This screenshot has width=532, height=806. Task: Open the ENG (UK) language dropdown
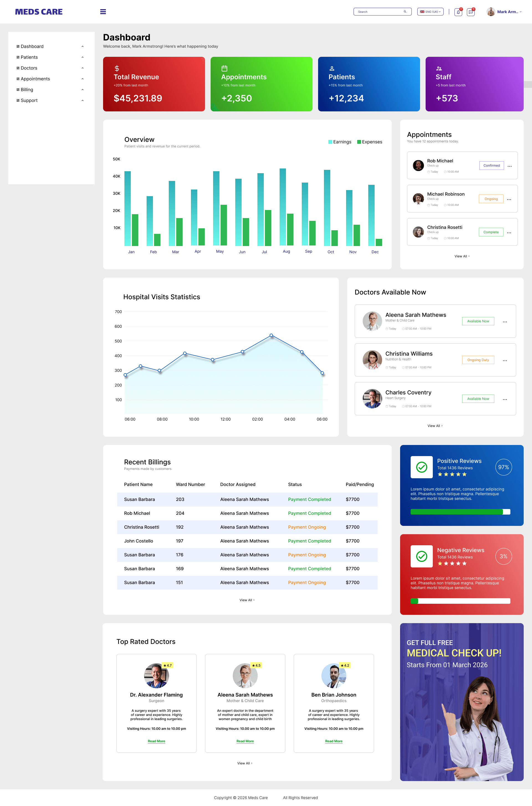pyautogui.click(x=430, y=11)
